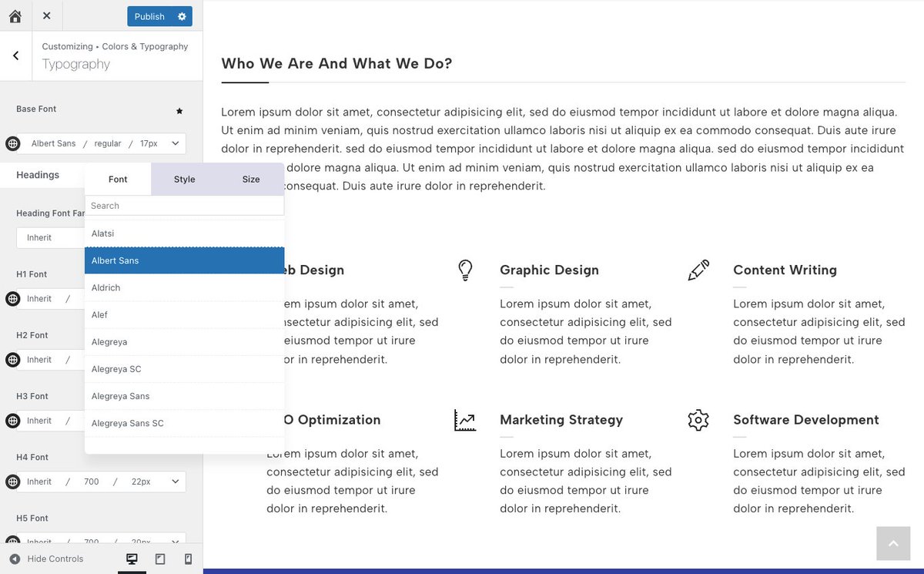Open Heading Font Family Inherit dropdown

pyautogui.click(x=51, y=237)
